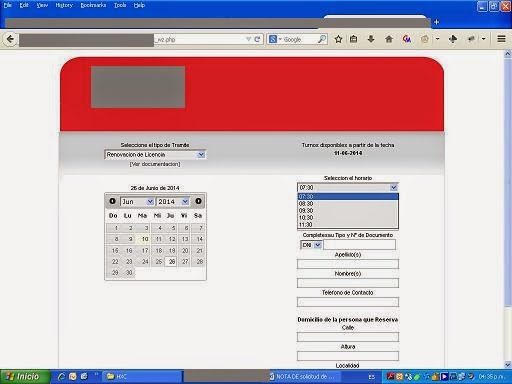The image size is (512, 384).
Task: Open the History menu
Action: (x=64, y=5)
